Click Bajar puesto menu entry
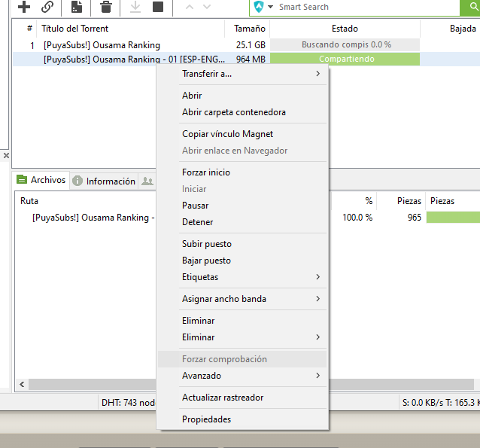This screenshot has width=480, height=448. coord(242,261)
